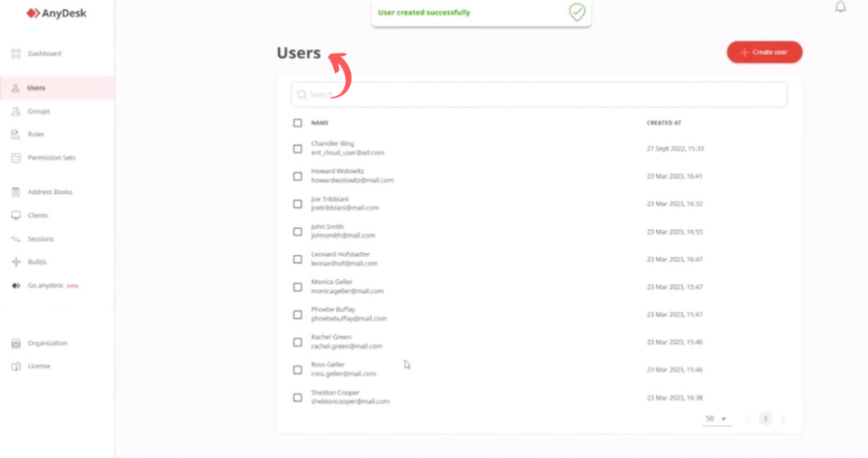Open the rows-per-page 50 dropdown
This screenshot has height=458, width=868.
coord(716,419)
